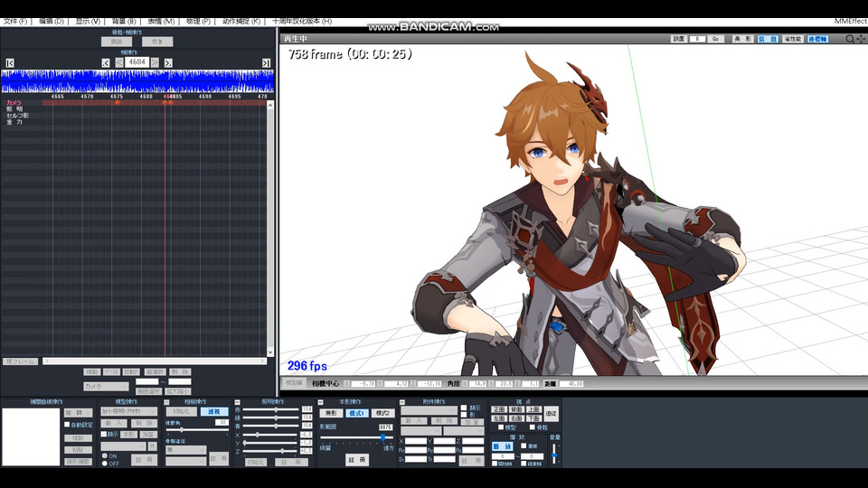Go to the next keyframe (>. button)

point(168,63)
